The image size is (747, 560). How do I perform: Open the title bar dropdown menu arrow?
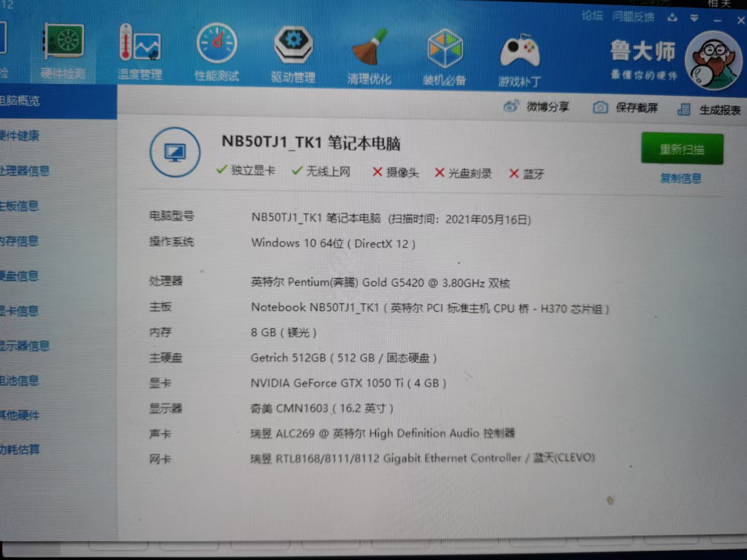694,19
